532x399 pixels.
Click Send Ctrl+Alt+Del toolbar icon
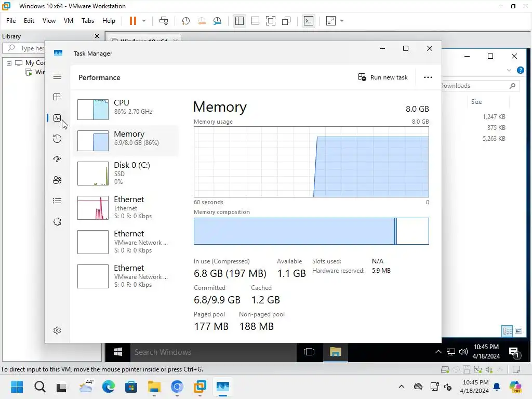tap(164, 21)
